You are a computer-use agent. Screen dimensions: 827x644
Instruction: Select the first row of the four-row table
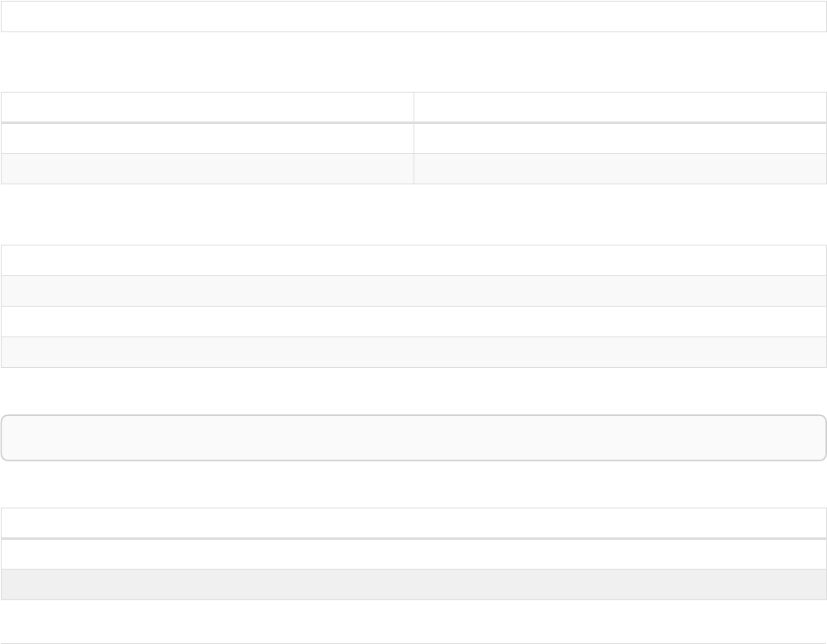pos(413,260)
